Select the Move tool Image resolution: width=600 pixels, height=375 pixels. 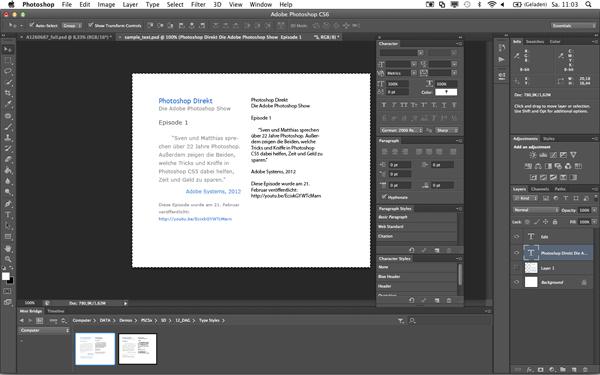(x=8, y=50)
